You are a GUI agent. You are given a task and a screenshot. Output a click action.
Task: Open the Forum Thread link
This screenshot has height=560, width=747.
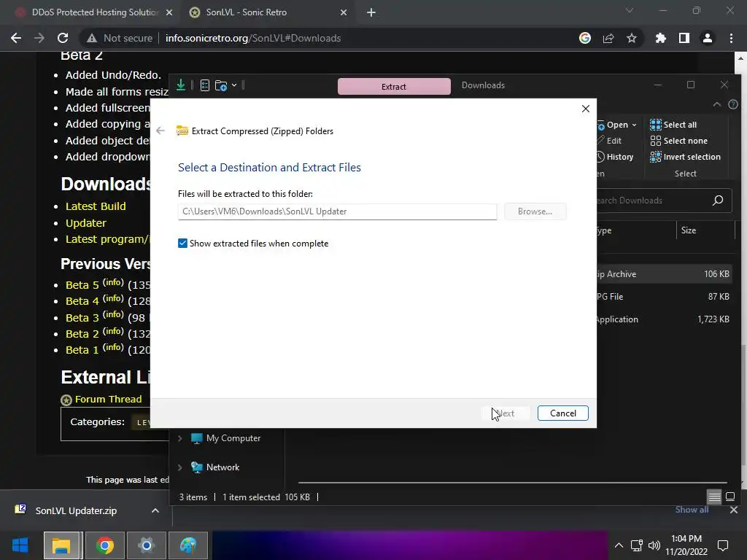108,399
